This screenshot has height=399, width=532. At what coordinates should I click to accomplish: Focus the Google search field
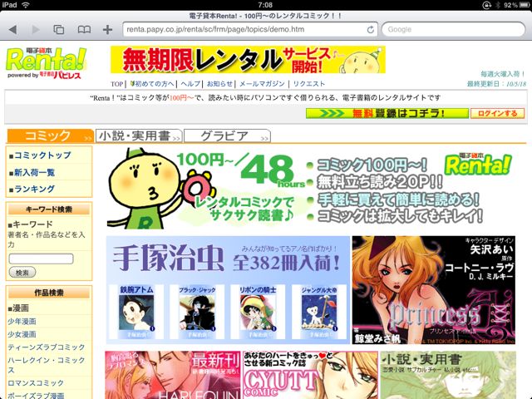[453, 30]
